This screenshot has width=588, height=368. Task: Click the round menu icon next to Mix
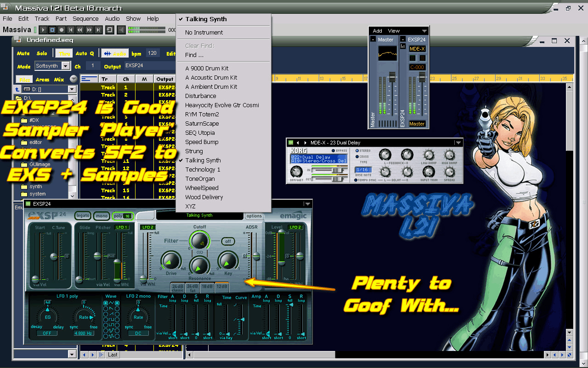[x=73, y=79]
